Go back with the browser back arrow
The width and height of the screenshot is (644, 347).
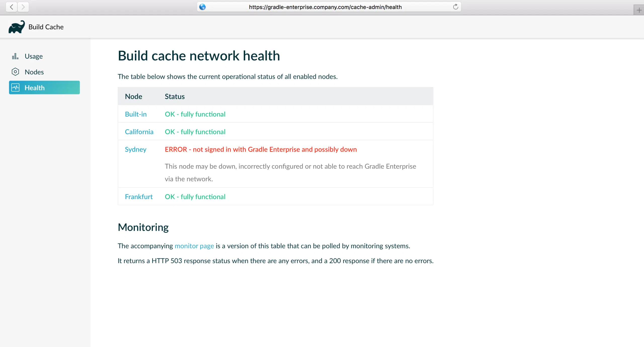click(x=12, y=7)
